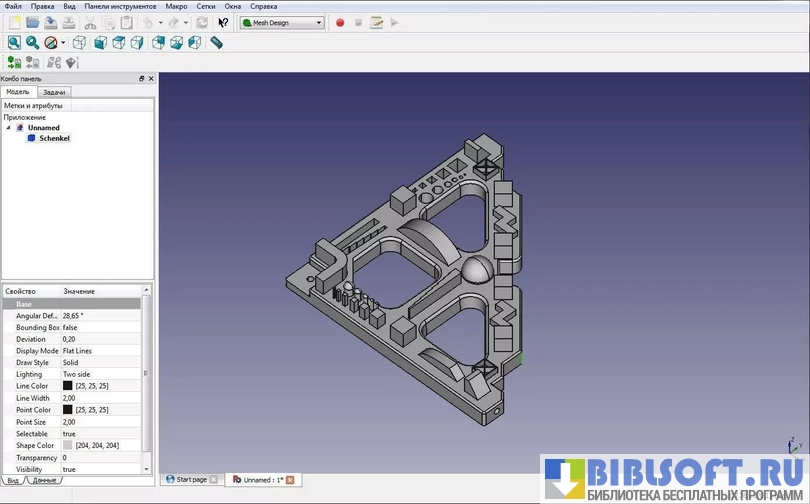The width and height of the screenshot is (810, 504).
Task: Click the red macro record button
Action: [x=340, y=22]
